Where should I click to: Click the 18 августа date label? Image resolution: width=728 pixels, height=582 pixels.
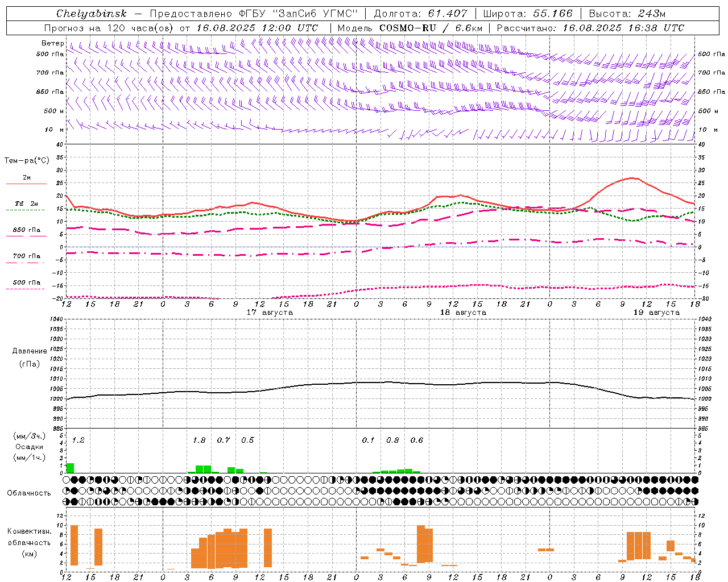pyautogui.click(x=463, y=313)
